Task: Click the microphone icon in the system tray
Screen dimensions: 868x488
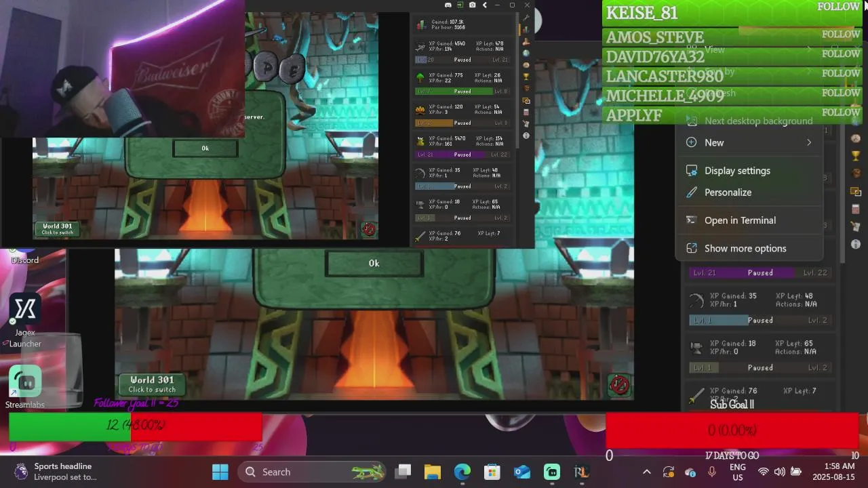Action: 712,472
